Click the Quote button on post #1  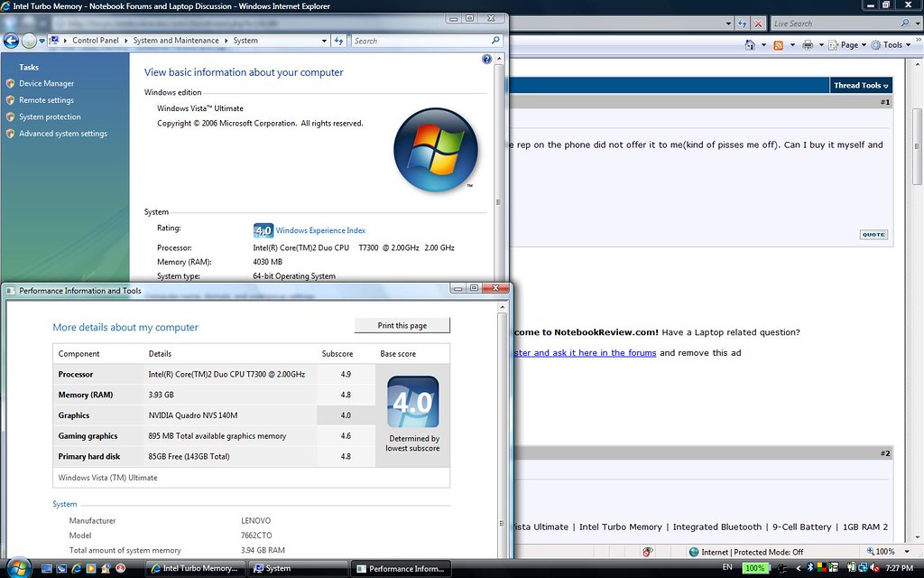pos(873,235)
